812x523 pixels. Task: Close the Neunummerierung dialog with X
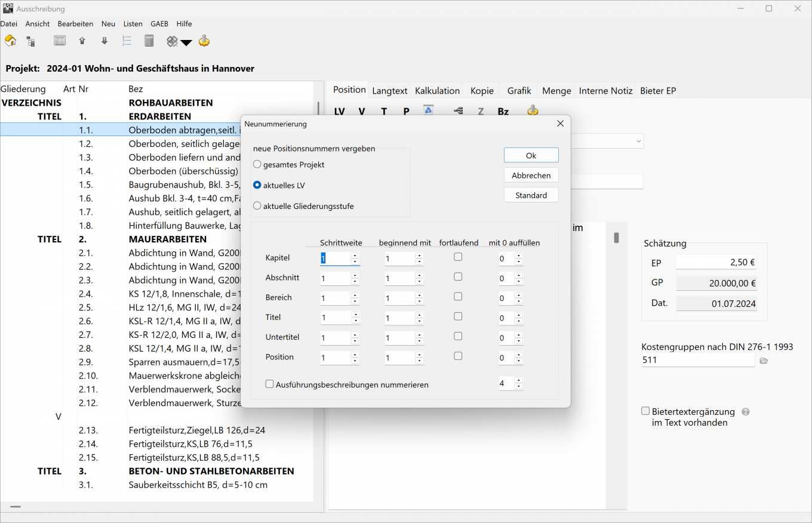[560, 124]
